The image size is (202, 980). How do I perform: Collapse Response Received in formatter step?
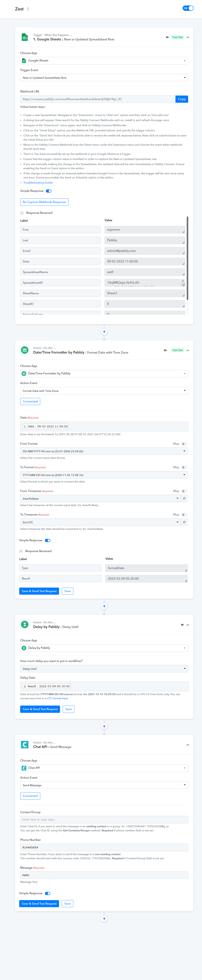pyautogui.click(x=21, y=551)
